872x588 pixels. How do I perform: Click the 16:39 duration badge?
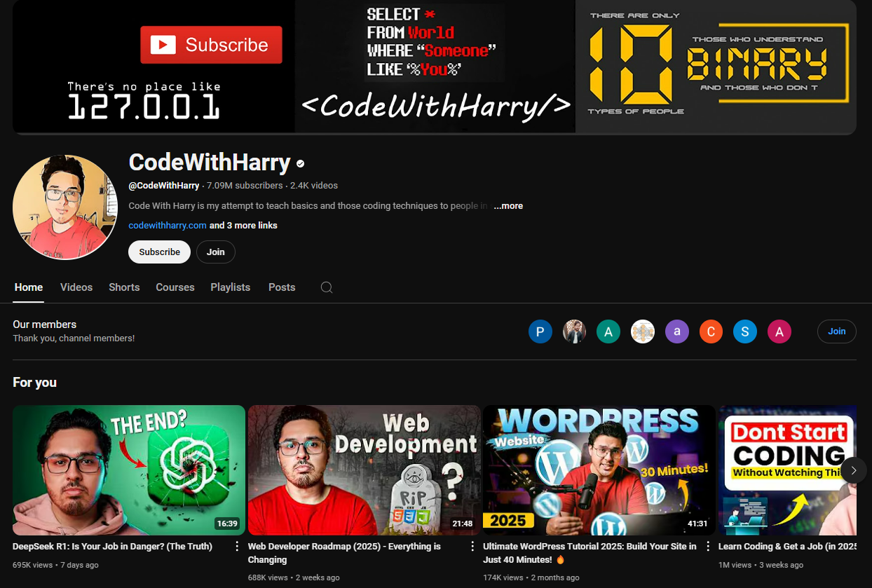tap(227, 524)
